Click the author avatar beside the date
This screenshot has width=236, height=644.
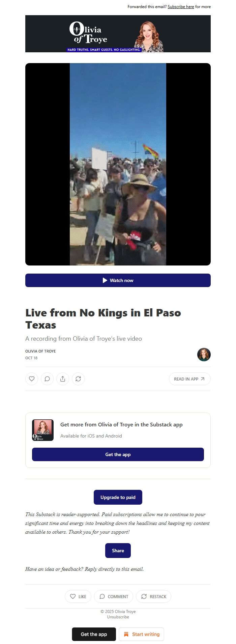click(x=204, y=355)
